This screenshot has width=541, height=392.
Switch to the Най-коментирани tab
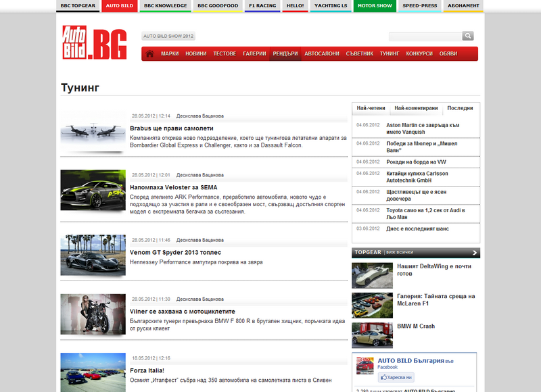pyautogui.click(x=416, y=108)
